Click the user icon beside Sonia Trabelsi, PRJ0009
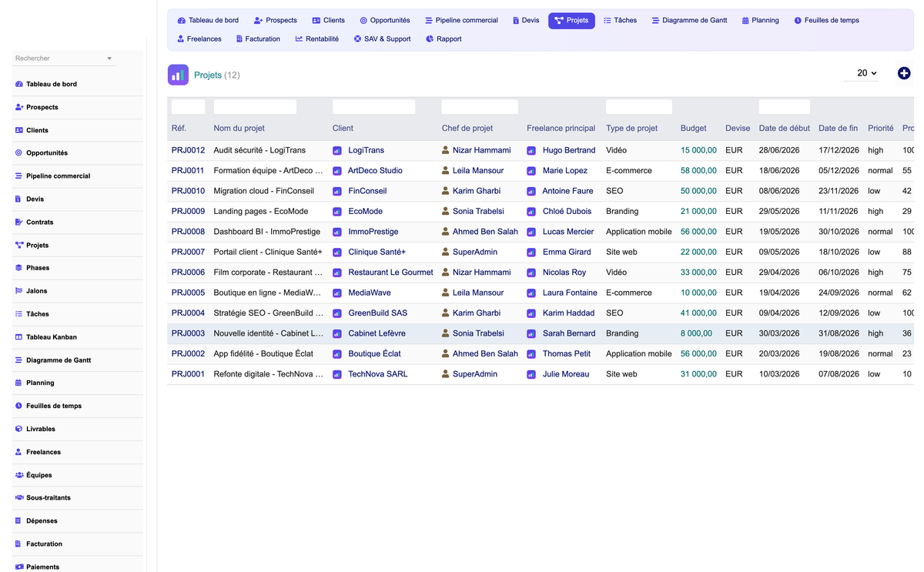 (x=446, y=211)
